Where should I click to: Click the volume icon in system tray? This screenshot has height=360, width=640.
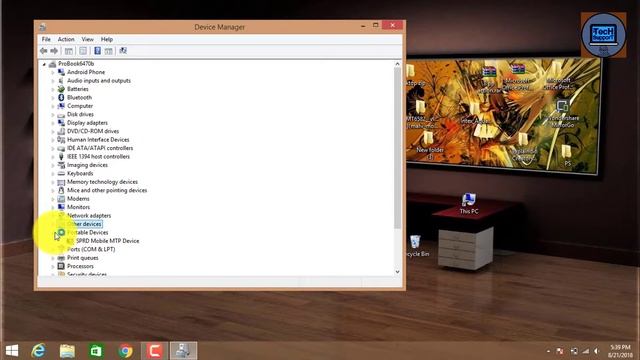tap(597, 351)
